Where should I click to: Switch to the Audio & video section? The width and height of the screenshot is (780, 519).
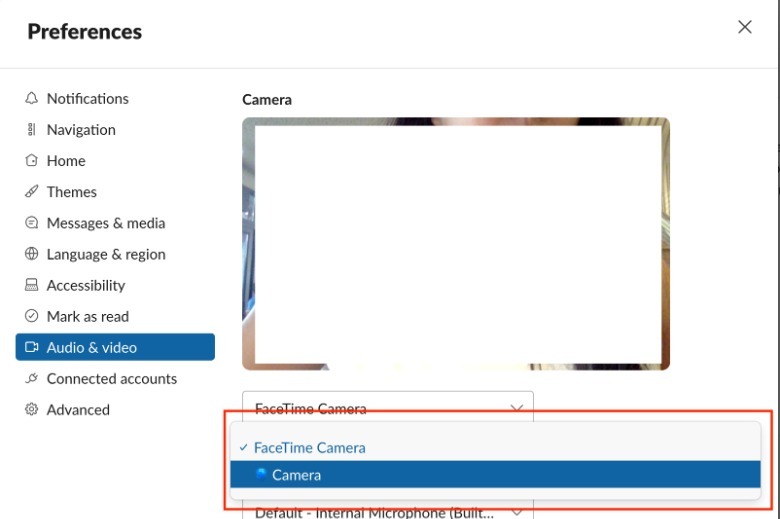[92, 347]
